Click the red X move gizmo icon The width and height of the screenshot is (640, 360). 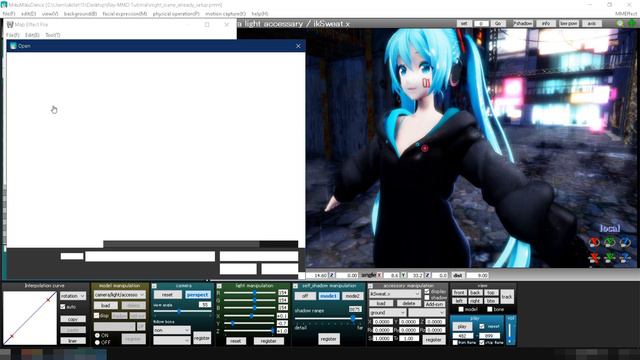tap(594, 258)
